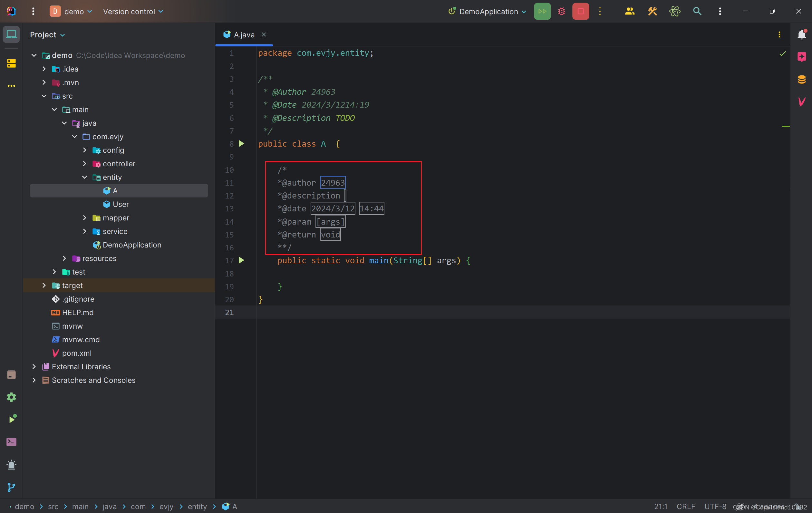Viewport: 812px width, 513px height.
Task: Collapse the entity package
Action: pyautogui.click(x=85, y=177)
